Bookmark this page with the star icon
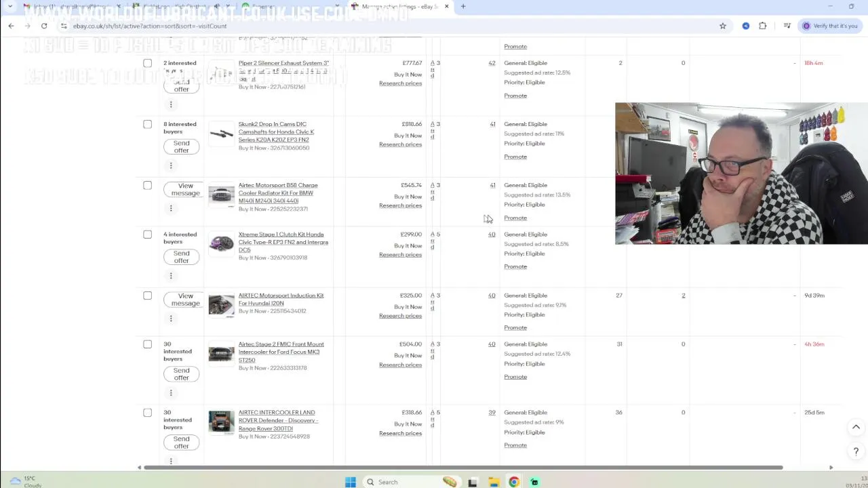868x488 pixels. click(x=723, y=26)
